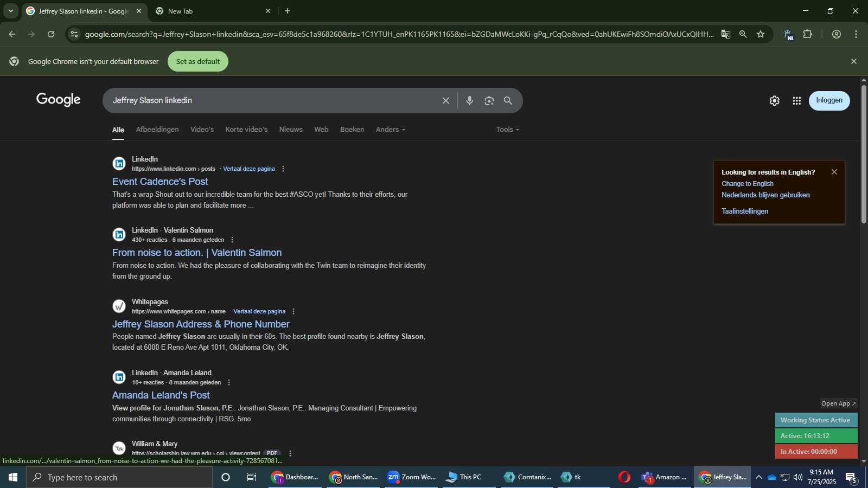This screenshot has width=868, height=488.
Task: Open more options for Valentin Salmon result
Action: pyautogui.click(x=232, y=240)
